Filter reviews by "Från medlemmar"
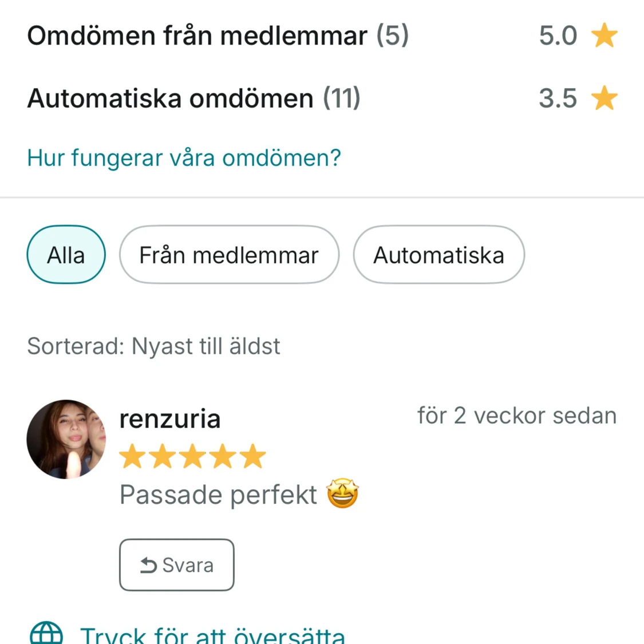 [229, 255]
